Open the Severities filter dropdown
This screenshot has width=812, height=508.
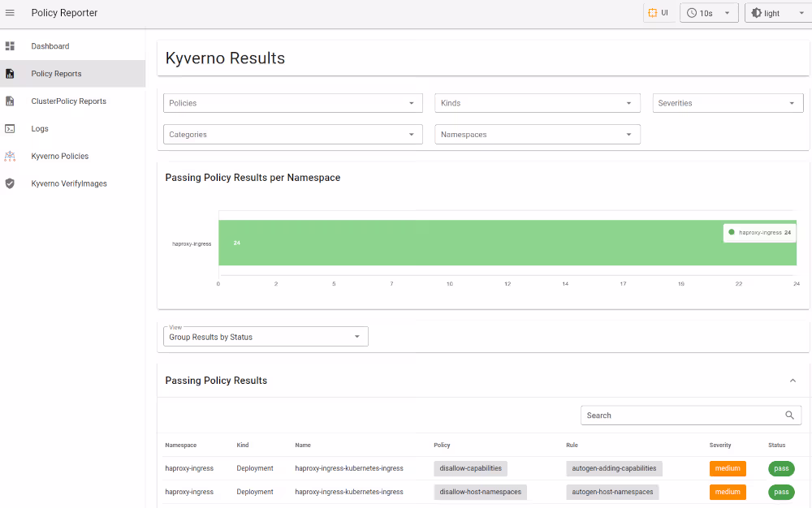pos(728,103)
